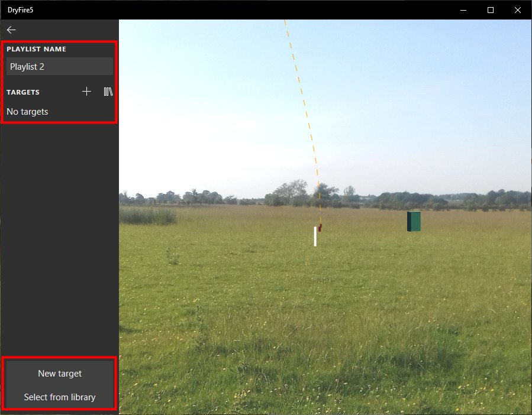Choose Select from library button
The image size is (532, 415).
[59, 397]
